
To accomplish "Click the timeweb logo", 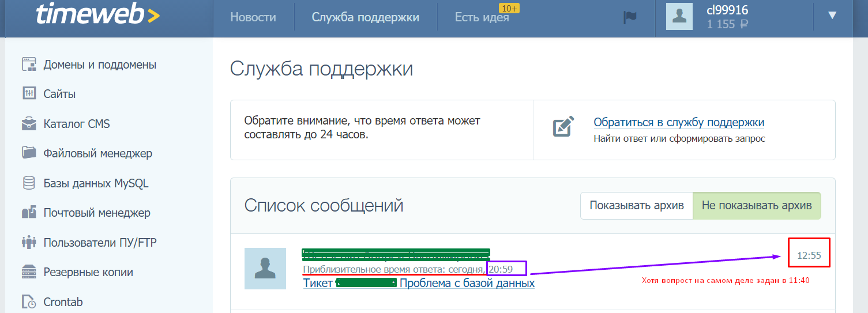I will point(97,16).
